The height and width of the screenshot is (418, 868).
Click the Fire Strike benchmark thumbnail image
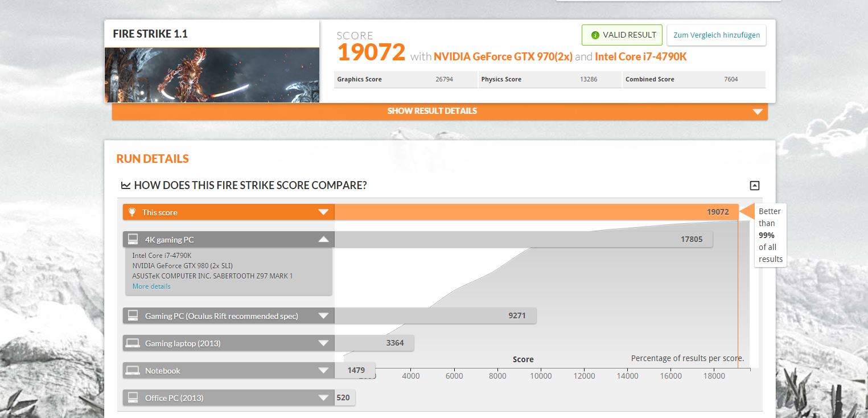(x=212, y=75)
